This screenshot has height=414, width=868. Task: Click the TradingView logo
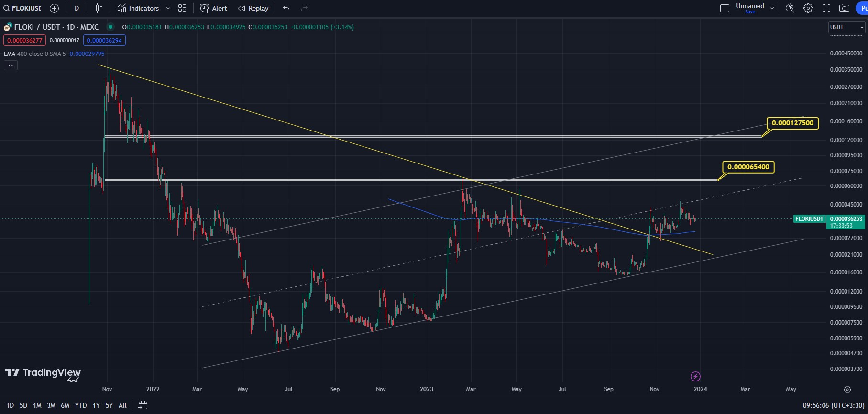click(x=43, y=373)
